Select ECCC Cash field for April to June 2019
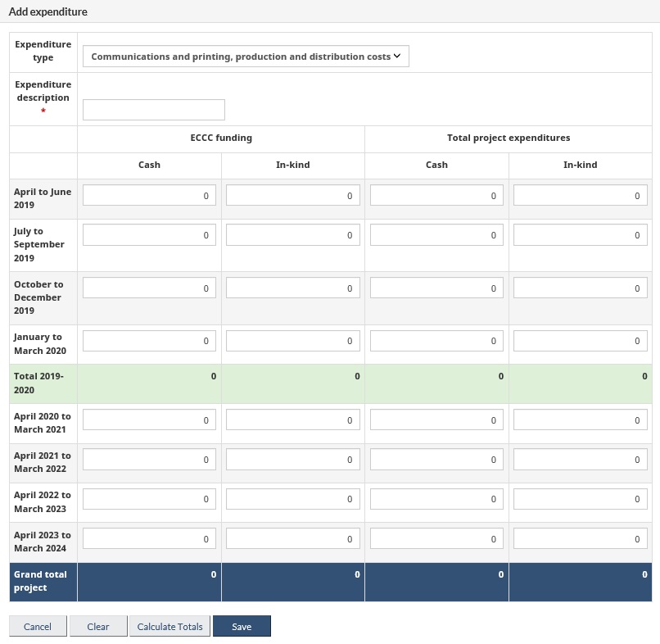The width and height of the screenshot is (660, 644). click(149, 196)
